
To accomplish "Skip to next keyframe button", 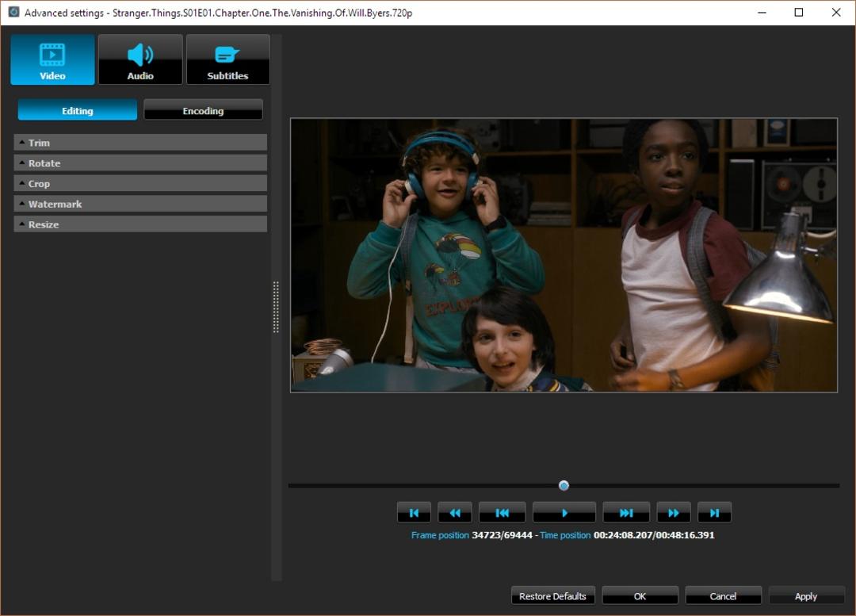I will click(x=626, y=513).
